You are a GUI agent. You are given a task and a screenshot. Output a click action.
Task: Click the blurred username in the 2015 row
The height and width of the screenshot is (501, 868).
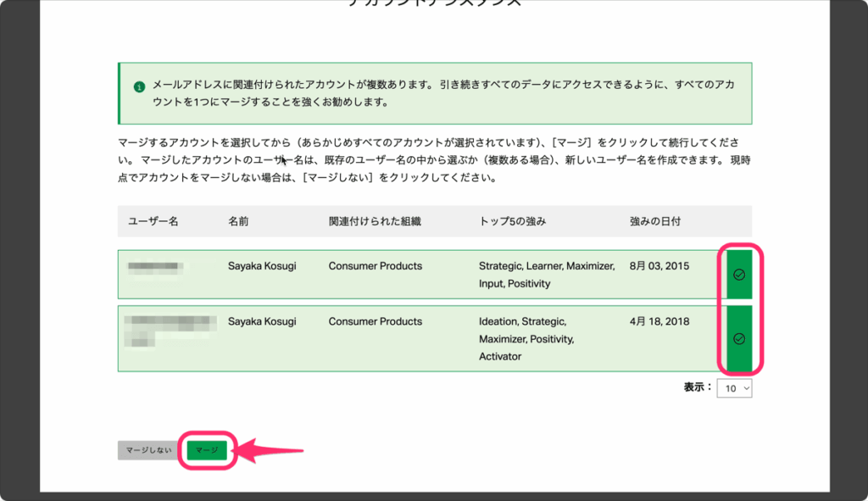(x=155, y=269)
